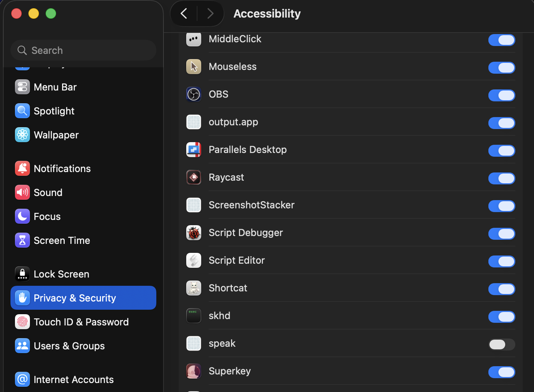This screenshot has width=534, height=392.
Task: Click the Notifications bell icon in sidebar
Action: (22, 168)
